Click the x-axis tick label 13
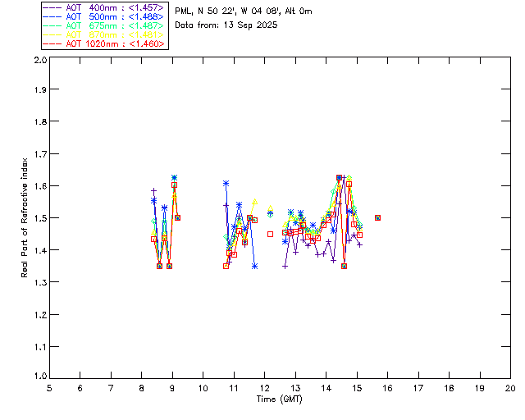This screenshot has height=420, width=525. (295, 388)
